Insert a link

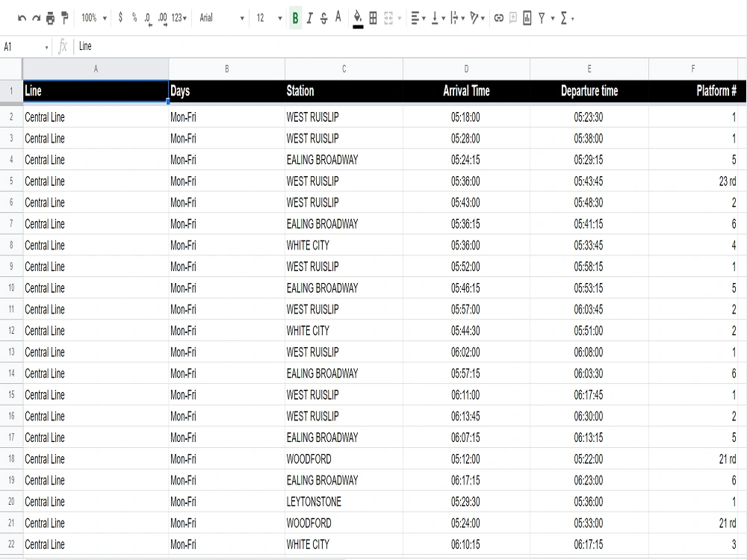(499, 19)
